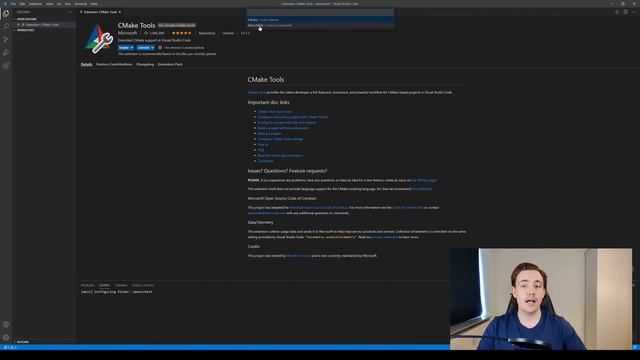The height and width of the screenshot is (360, 640).
Task: Open the Run and Debug view icon
Action: coord(6,52)
